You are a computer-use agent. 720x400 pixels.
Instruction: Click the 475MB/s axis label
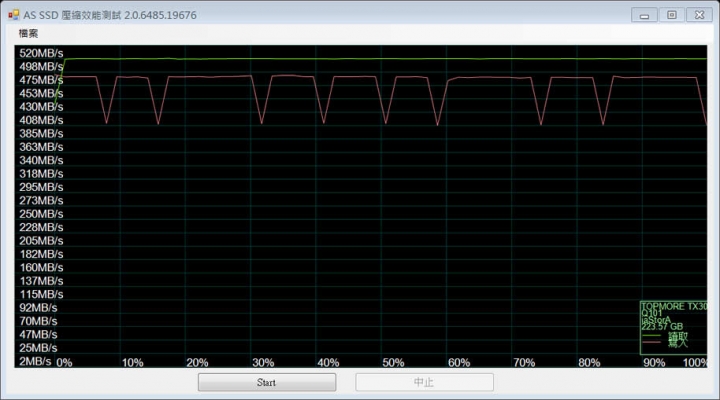[x=41, y=80]
